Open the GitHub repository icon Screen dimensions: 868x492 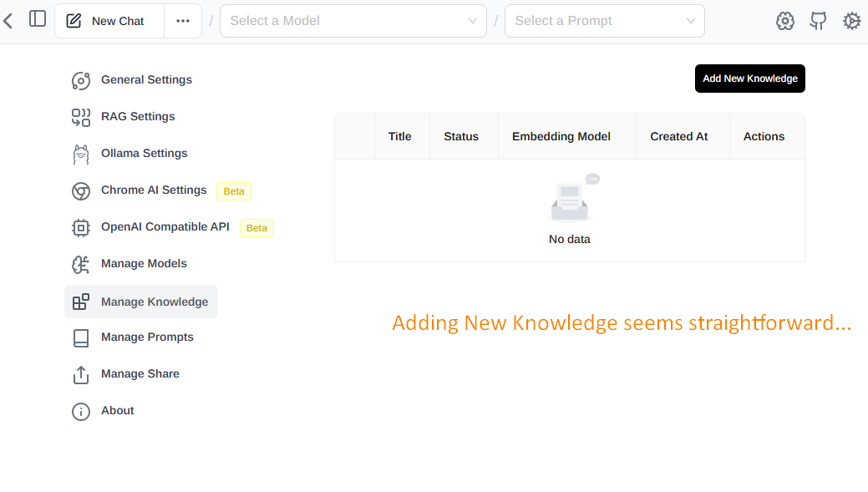818,21
